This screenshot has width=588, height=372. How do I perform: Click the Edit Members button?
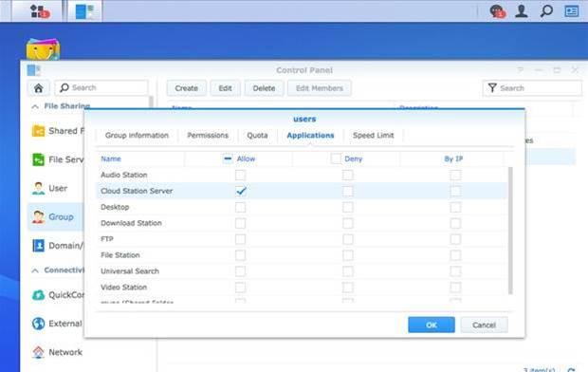tap(319, 88)
